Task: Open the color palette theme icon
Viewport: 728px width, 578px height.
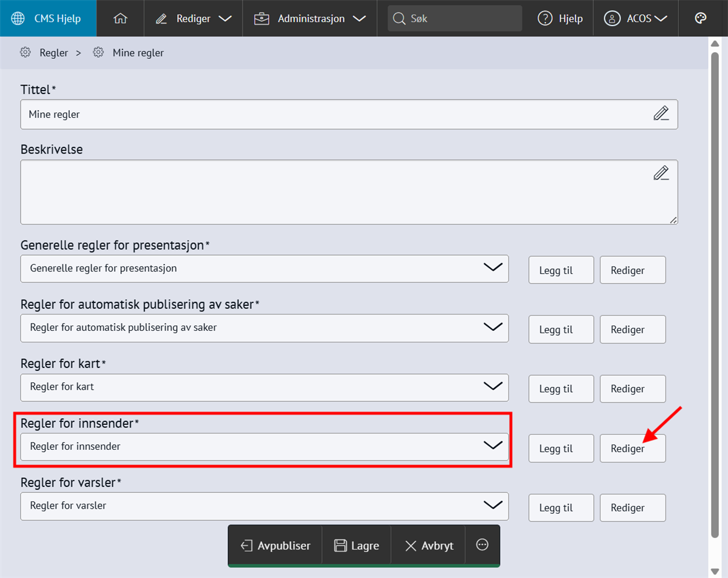Action: click(x=701, y=18)
